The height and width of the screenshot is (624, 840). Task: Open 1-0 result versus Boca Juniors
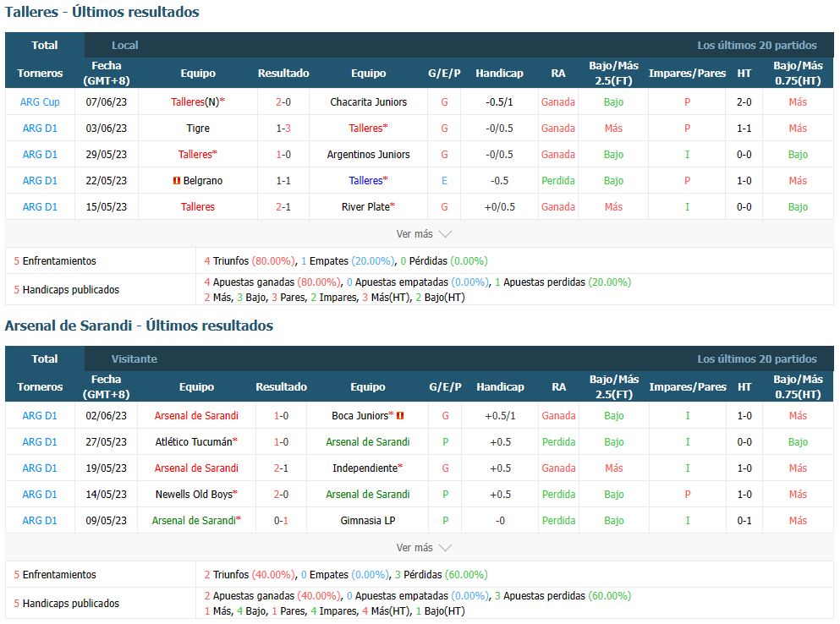[281, 416]
